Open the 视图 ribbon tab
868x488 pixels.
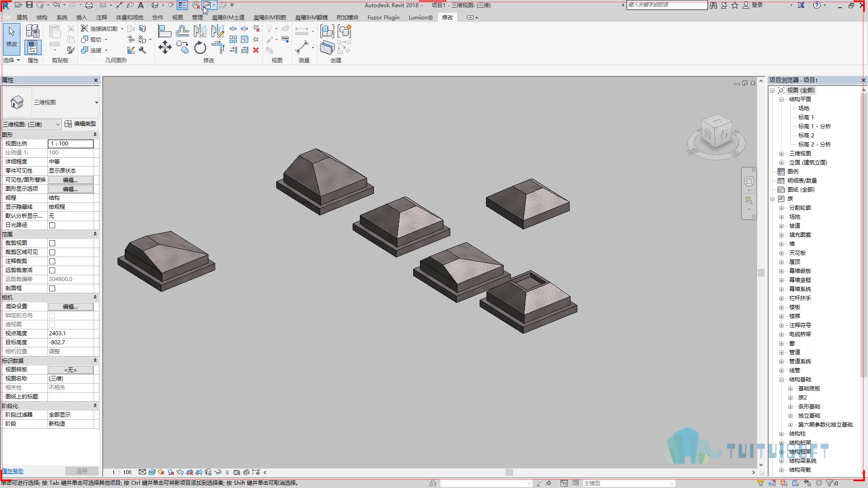tap(178, 18)
